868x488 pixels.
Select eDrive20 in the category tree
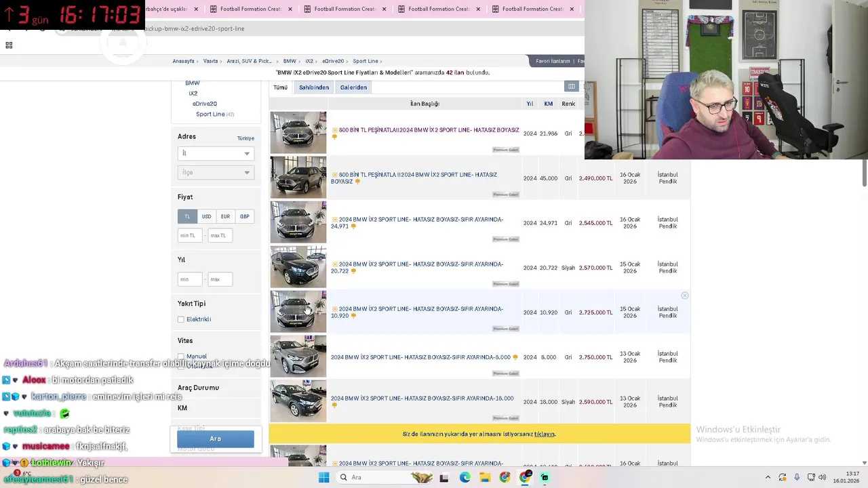coord(205,104)
